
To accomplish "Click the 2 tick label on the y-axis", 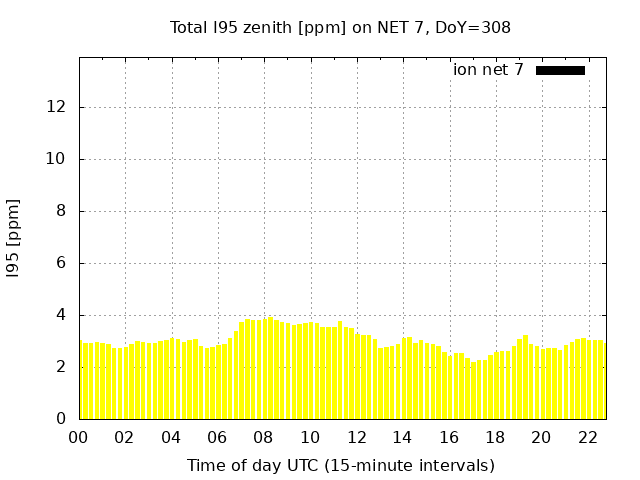I will (x=62, y=367).
